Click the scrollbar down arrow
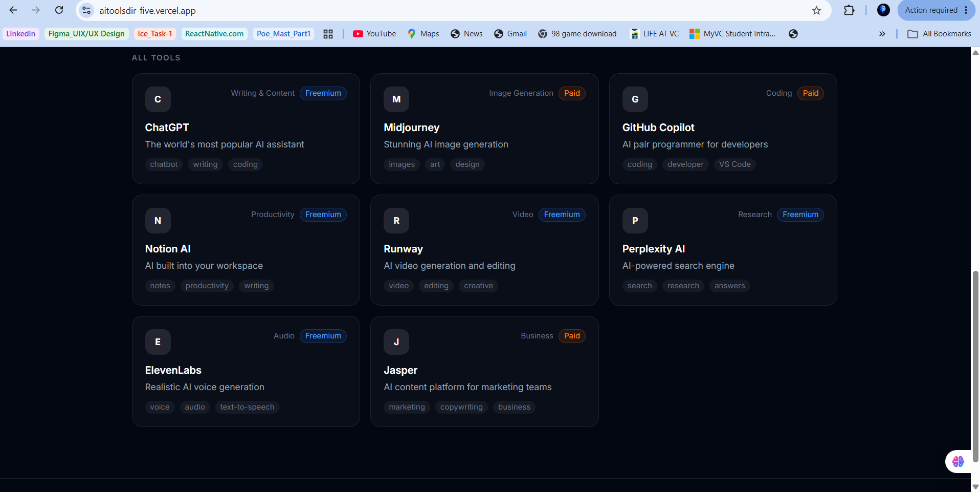 point(975,487)
